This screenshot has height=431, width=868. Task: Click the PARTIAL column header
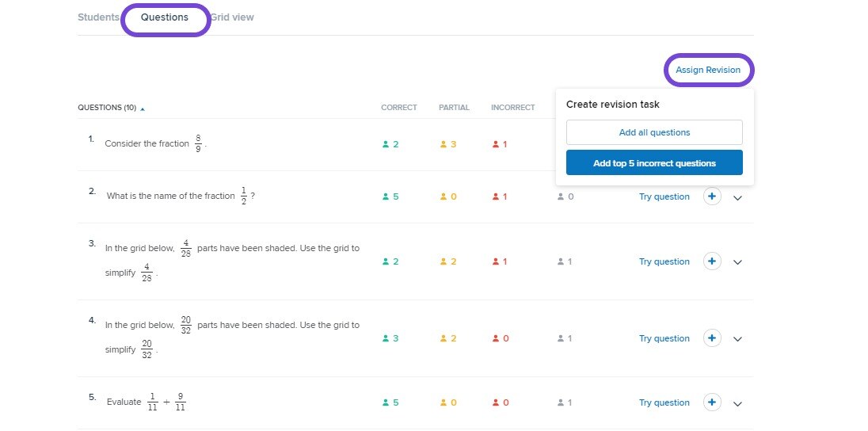coord(454,108)
